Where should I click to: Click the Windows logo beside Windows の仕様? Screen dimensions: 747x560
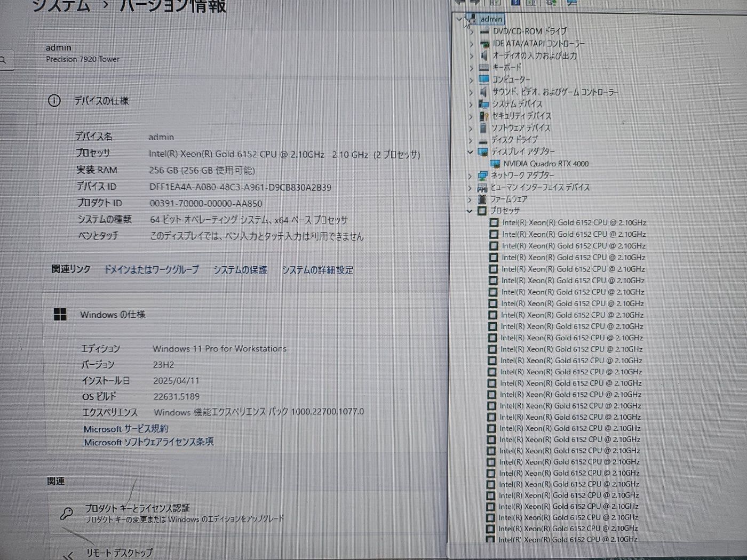(60, 315)
